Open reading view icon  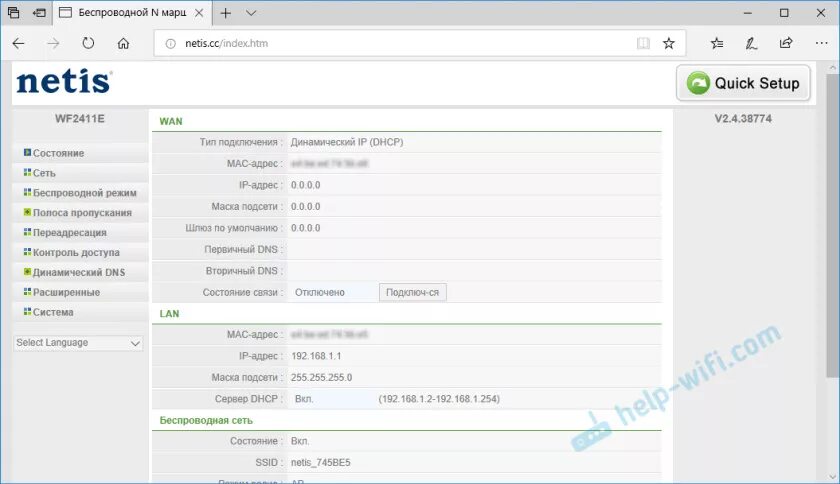click(x=643, y=43)
